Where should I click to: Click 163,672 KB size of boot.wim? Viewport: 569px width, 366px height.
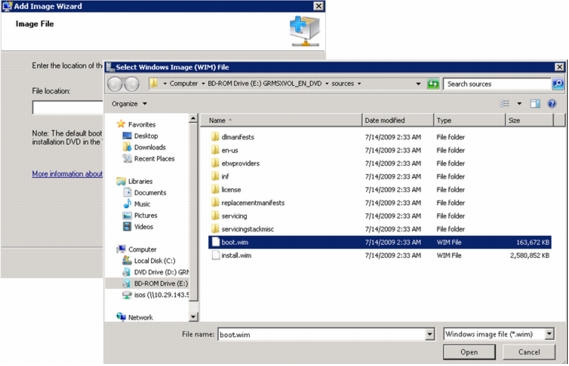(532, 242)
